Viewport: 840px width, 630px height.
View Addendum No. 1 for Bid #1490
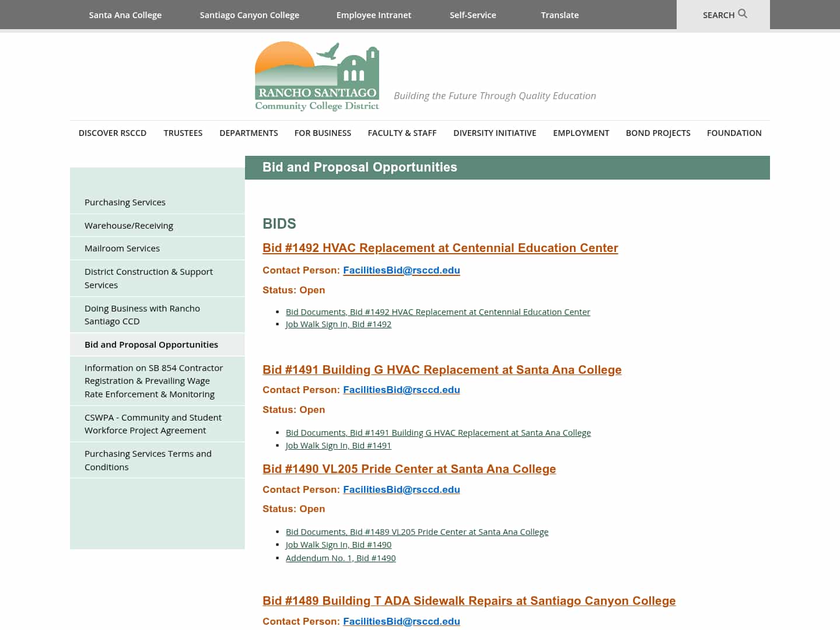(341, 558)
